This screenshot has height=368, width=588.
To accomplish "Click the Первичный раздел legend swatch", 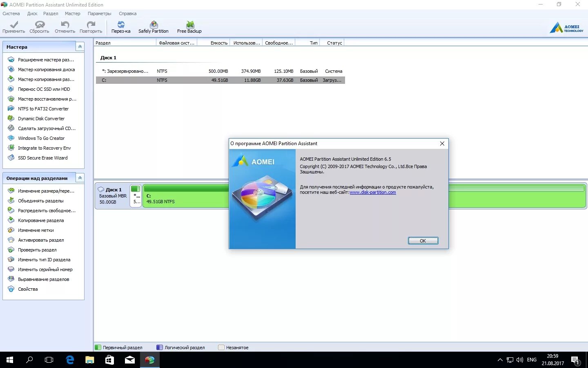I will click(x=98, y=348).
